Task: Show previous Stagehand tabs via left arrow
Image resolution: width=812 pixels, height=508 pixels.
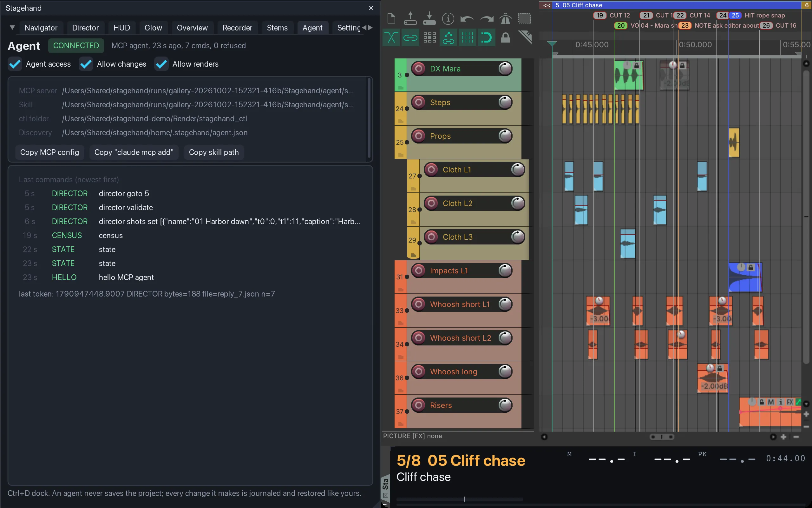Action: click(364, 28)
